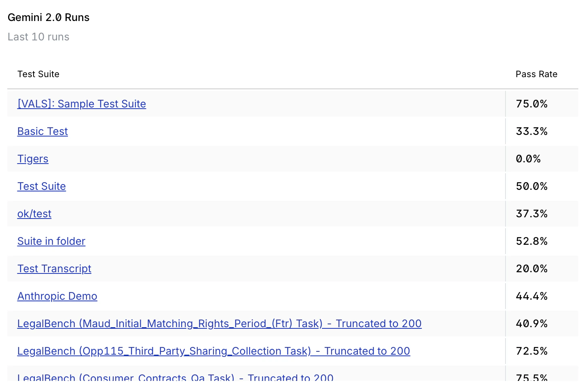Open the Anthropic Demo suite
The height and width of the screenshot is (391, 588).
(57, 296)
